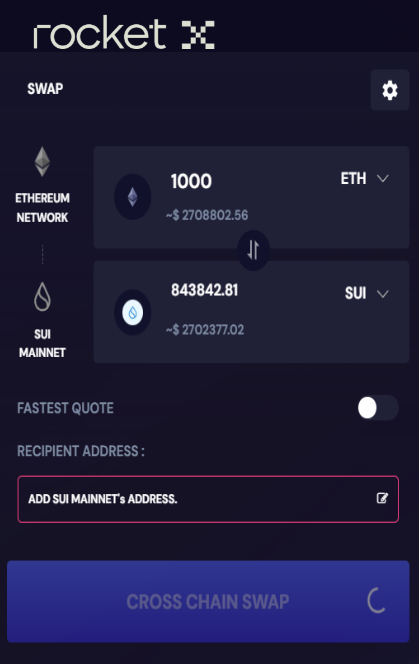This screenshot has width=419, height=664.
Task: Expand the SUI token dropdown
Action: coord(367,293)
